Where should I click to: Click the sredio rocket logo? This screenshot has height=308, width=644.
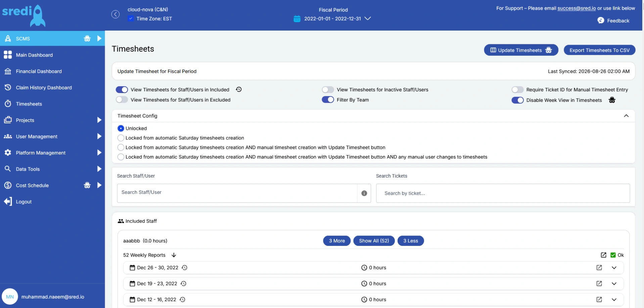24,15
